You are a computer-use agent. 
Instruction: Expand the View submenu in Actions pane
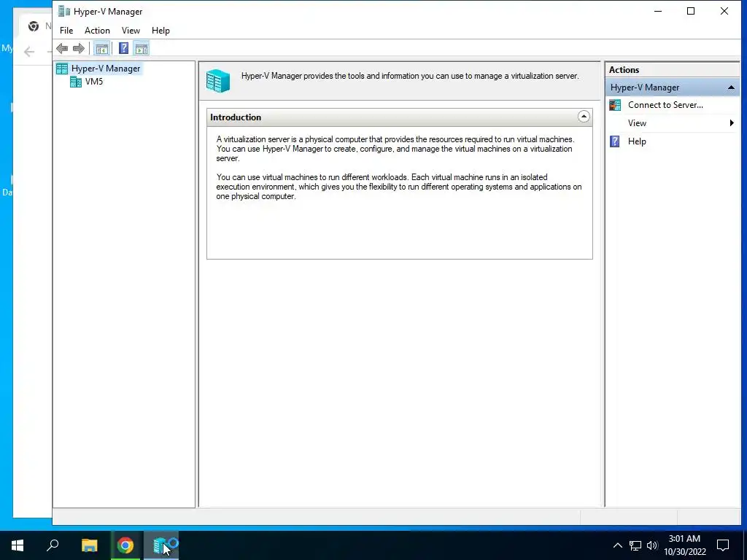(673, 123)
